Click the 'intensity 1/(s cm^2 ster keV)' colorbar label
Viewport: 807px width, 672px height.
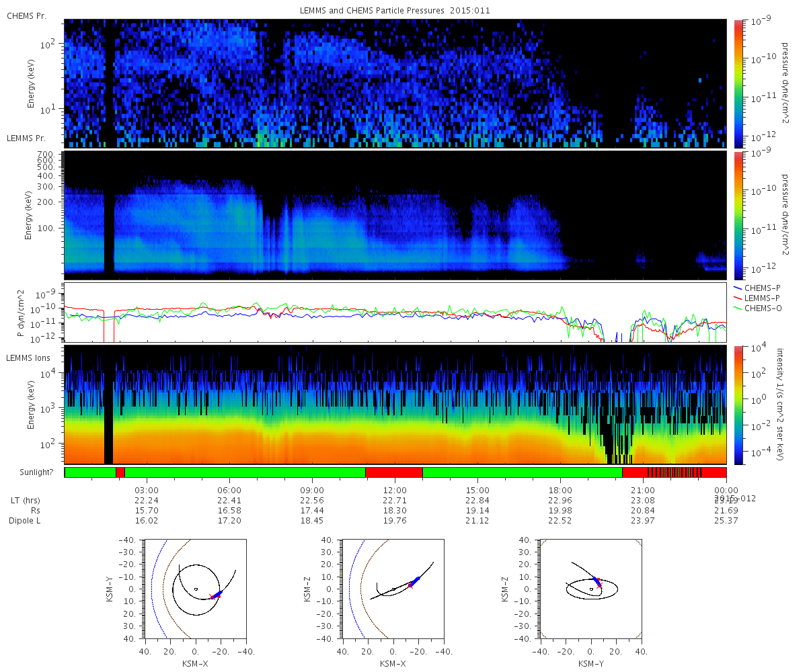[x=780, y=405]
